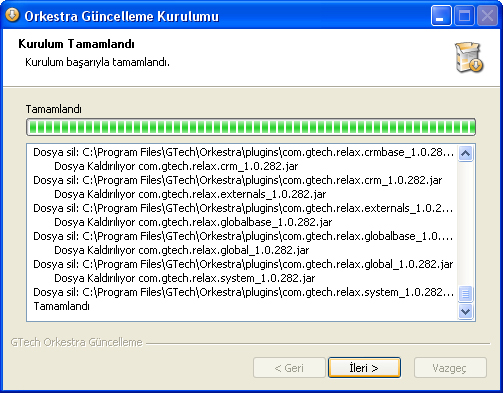Click the log list scroll up arrow
Image resolution: width=503 pixels, height=393 pixels.
(x=465, y=154)
